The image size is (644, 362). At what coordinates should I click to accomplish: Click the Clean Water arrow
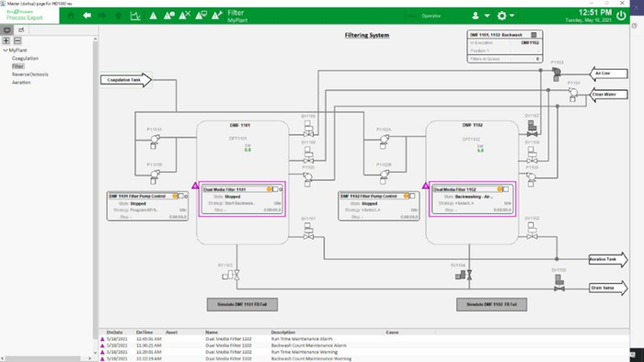(609, 95)
